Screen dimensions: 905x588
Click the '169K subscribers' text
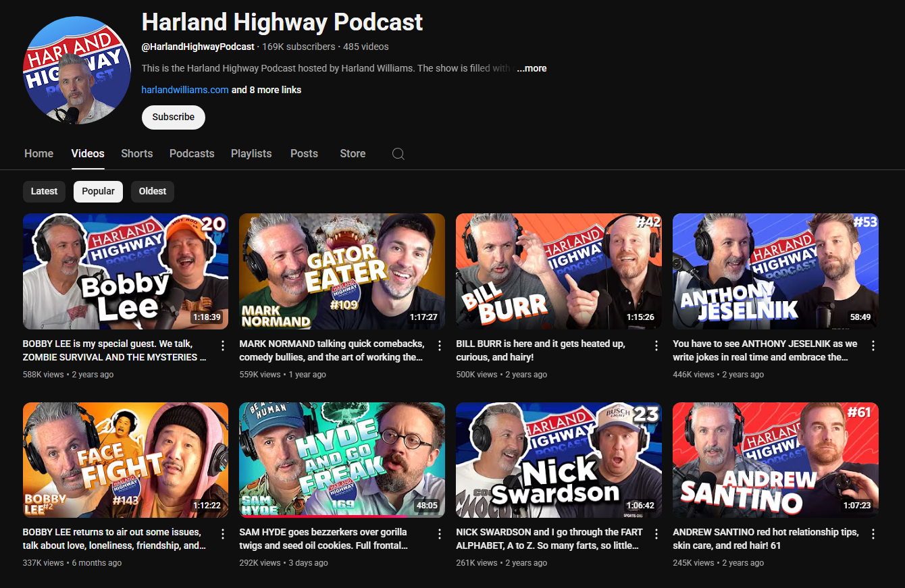coord(299,47)
